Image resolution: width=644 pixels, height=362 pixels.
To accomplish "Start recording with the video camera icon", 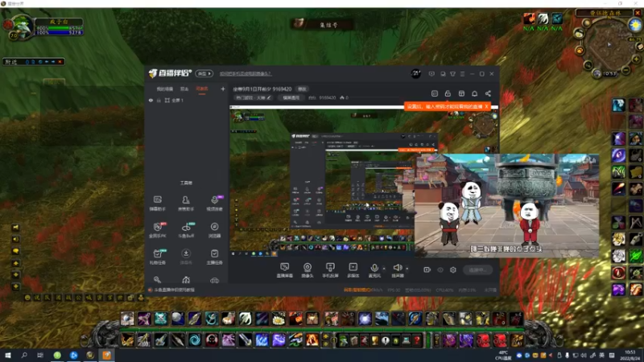I will 427,269.
